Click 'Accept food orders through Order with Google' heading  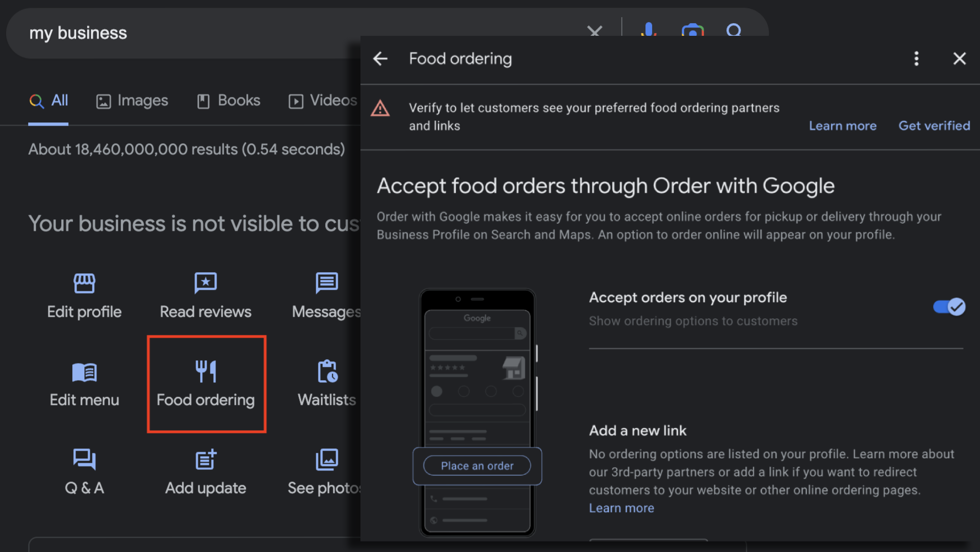click(x=606, y=186)
